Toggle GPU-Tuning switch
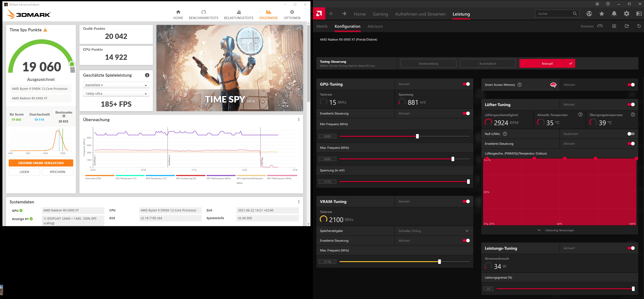The height and width of the screenshot is (299, 644). 466,84
